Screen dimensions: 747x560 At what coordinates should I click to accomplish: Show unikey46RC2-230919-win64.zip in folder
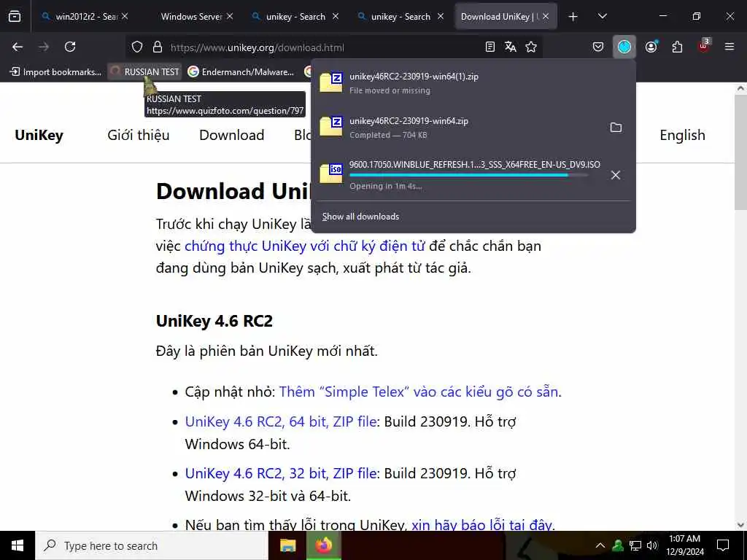(x=616, y=128)
